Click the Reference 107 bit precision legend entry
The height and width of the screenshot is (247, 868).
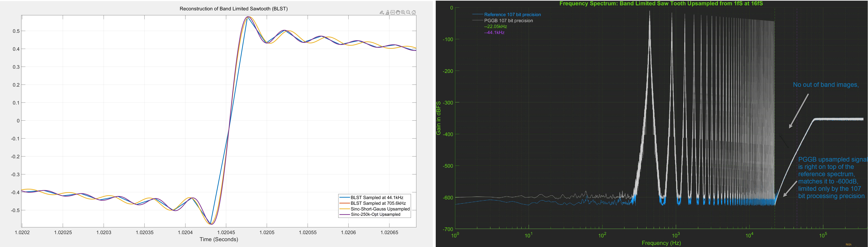coord(506,14)
